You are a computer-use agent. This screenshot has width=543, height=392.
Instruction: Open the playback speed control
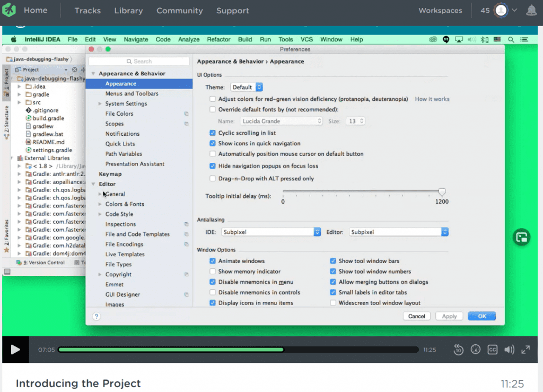(x=476, y=350)
